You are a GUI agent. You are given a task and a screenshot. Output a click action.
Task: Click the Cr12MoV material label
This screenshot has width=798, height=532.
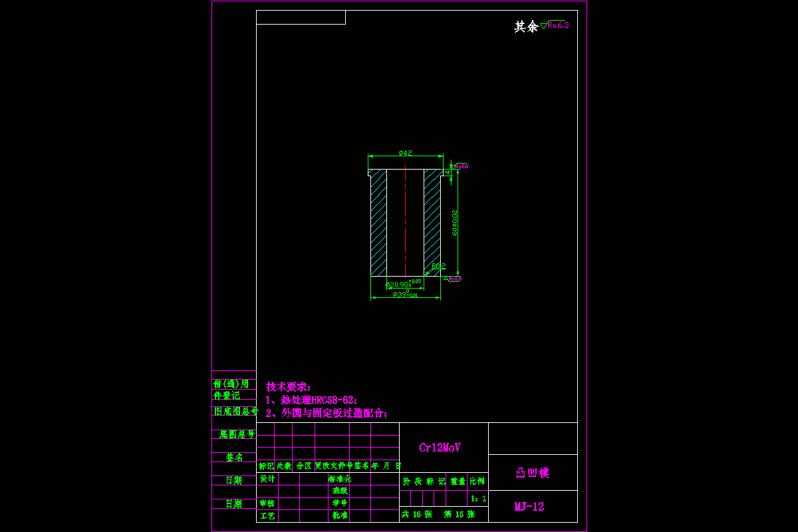tap(440, 448)
